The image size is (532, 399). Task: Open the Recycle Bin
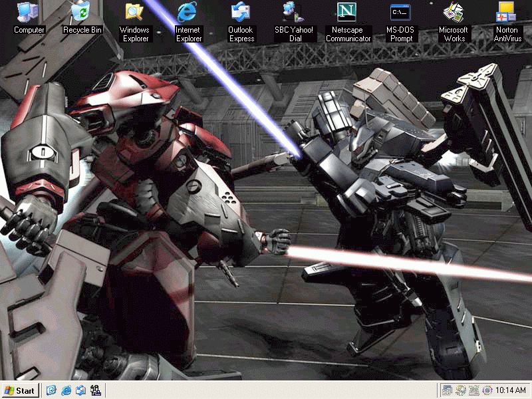tap(82, 12)
